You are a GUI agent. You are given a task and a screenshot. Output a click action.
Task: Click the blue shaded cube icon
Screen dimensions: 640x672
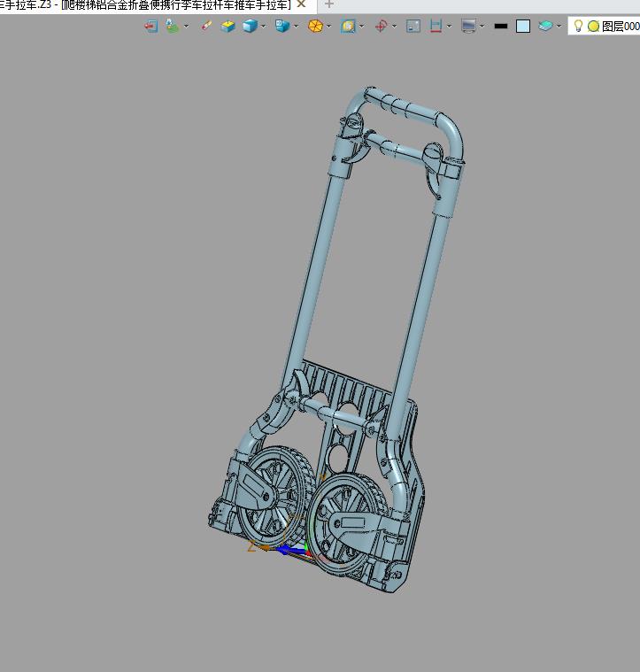click(250, 27)
